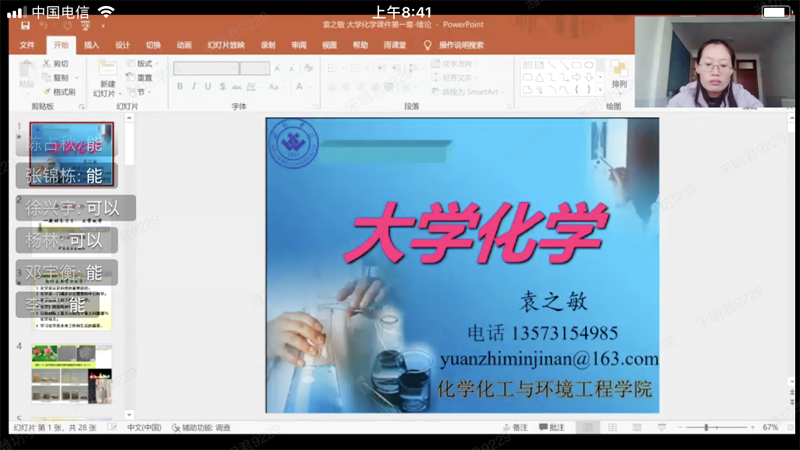Screen dimensions: 800x450
Task: Click the Convert to SmartArt button
Action: pos(467,91)
